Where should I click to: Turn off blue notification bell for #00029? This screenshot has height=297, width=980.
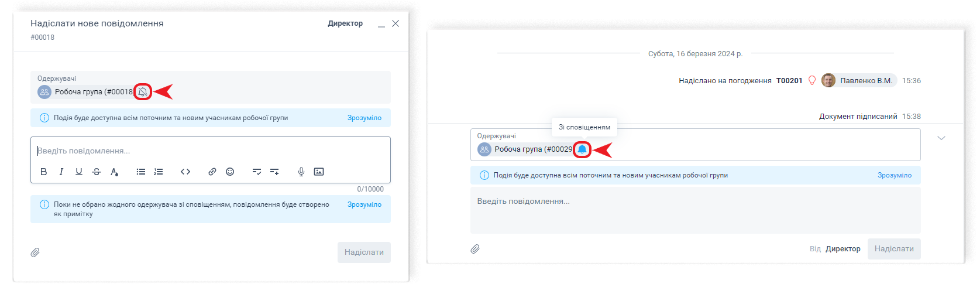tap(582, 149)
